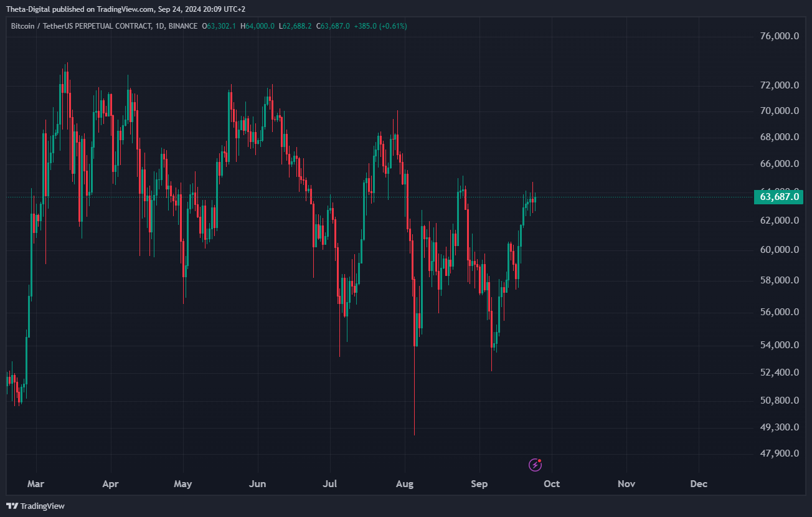Click the Nov label on time axis

point(626,484)
